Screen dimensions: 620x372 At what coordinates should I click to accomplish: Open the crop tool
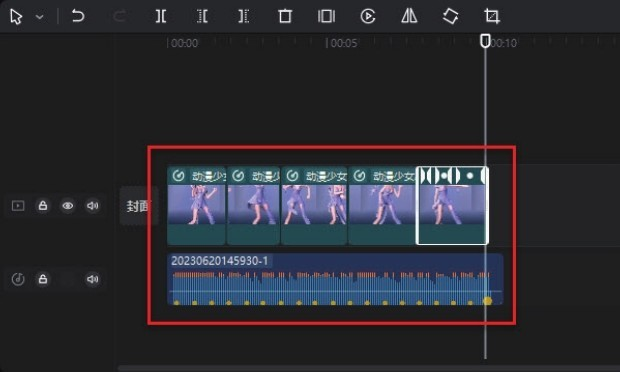pyautogui.click(x=492, y=16)
